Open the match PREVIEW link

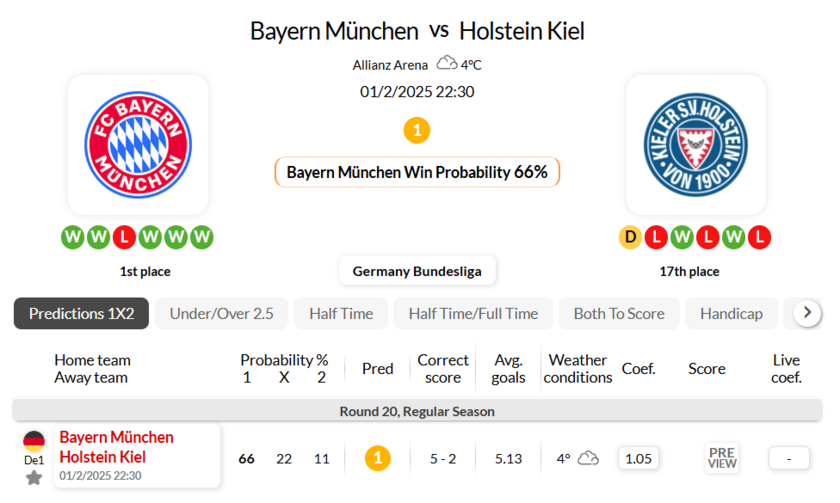[722, 458]
